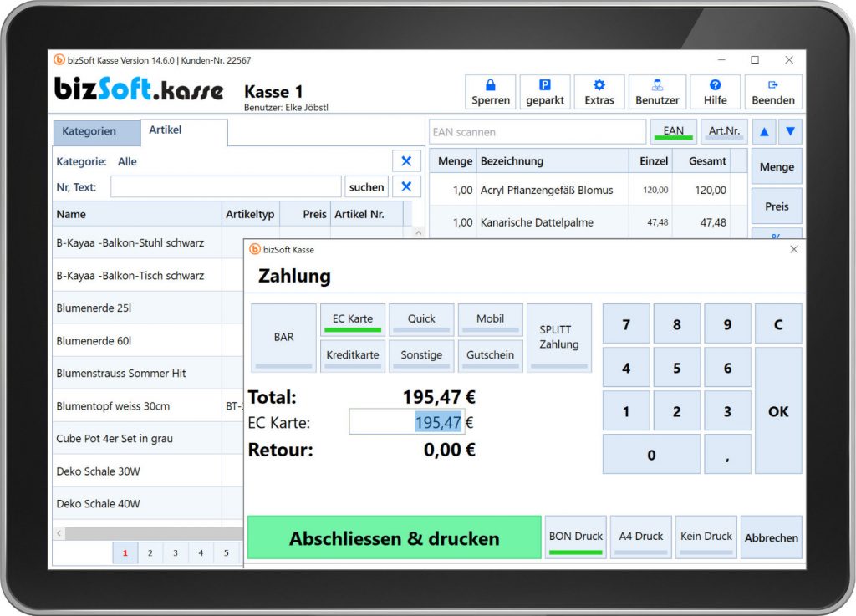Select Kein Druck option
Image resolution: width=856 pixels, height=616 pixels.
coord(706,537)
